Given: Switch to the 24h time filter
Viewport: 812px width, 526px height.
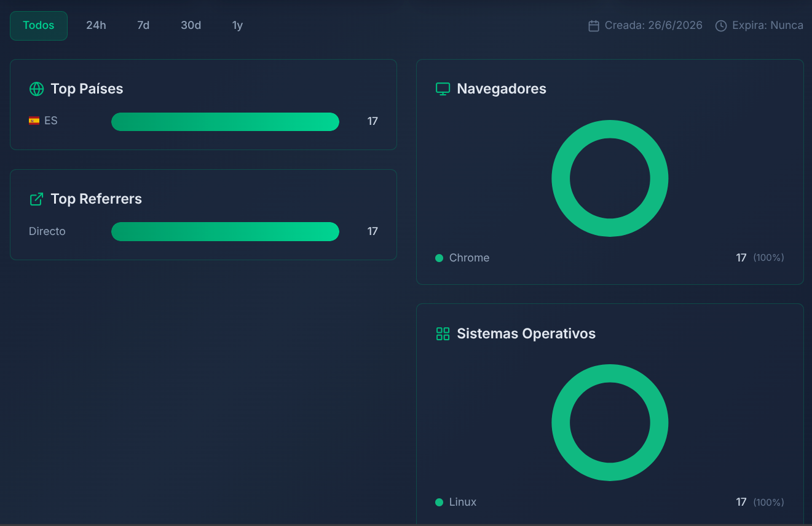Looking at the screenshot, I should (96, 26).
